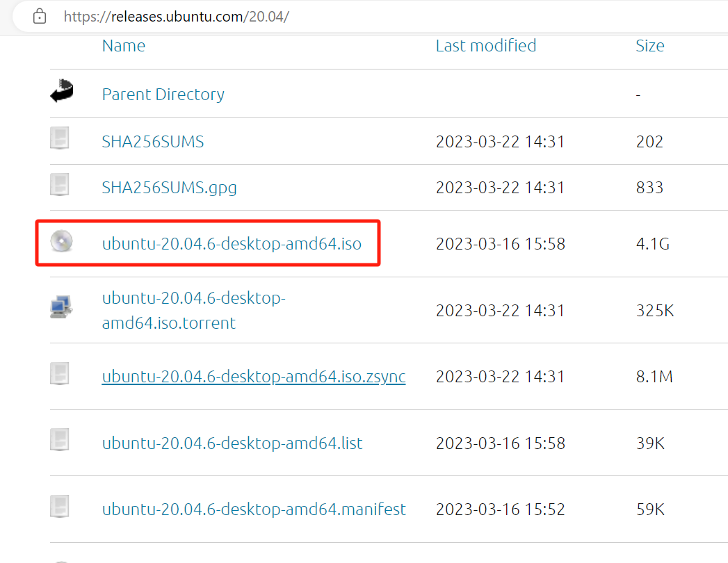The width and height of the screenshot is (728, 563).
Task: Open the ubuntu-20.04.6-desktop-amd64.manifest link
Action: [x=254, y=509]
